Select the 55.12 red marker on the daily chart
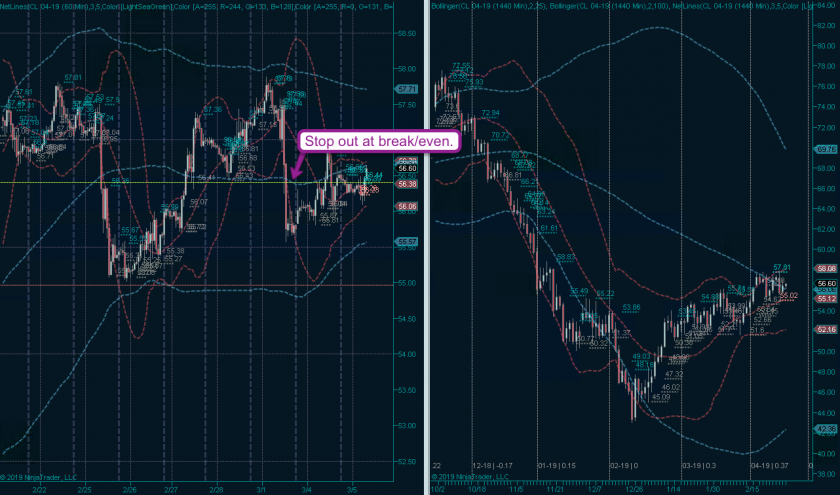840x495 pixels. pos(826,298)
